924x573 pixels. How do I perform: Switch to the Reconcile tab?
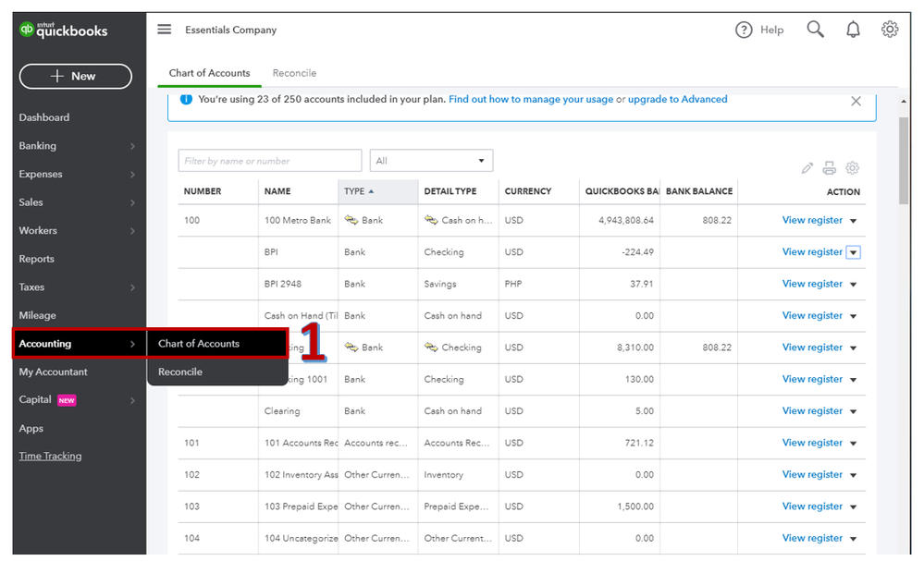coord(294,73)
